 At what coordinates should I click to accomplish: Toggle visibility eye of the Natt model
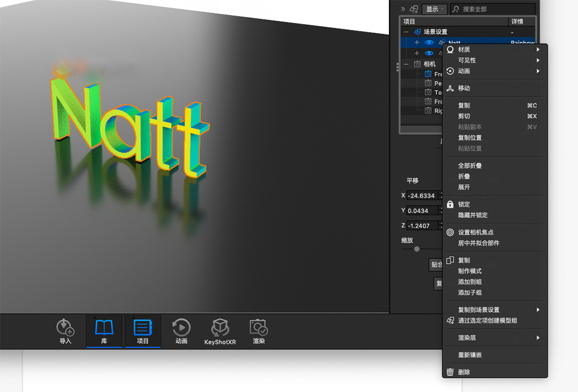tap(429, 43)
